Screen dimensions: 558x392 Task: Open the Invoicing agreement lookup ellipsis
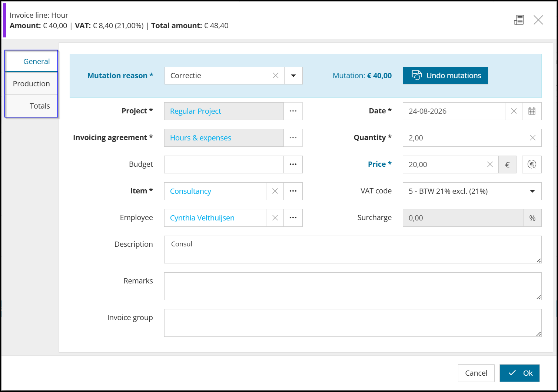(x=293, y=138)
